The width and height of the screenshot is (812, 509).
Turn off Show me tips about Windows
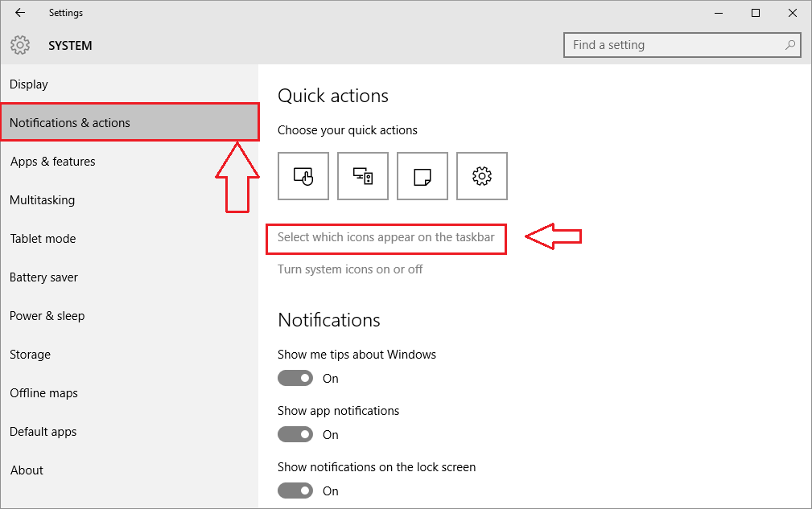[295, 378]
